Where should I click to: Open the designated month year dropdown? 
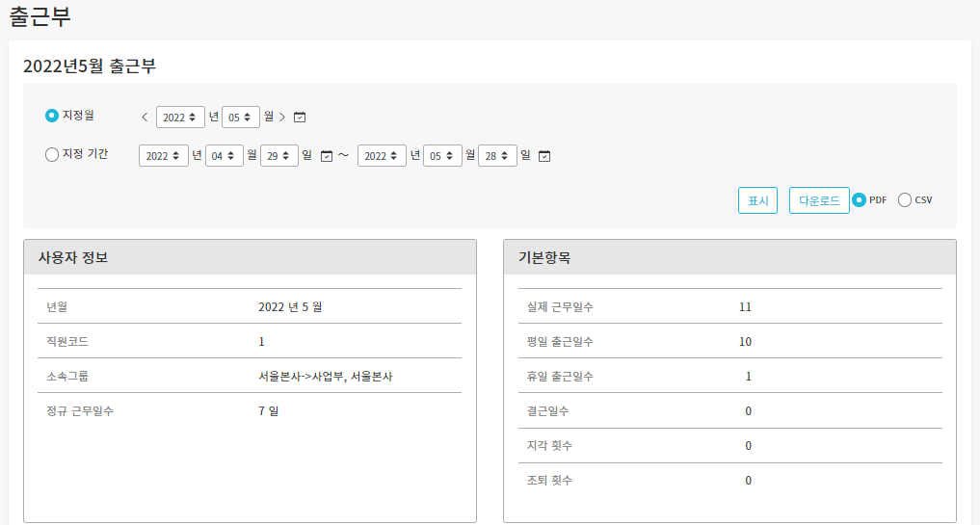click(x=180, y=118)
